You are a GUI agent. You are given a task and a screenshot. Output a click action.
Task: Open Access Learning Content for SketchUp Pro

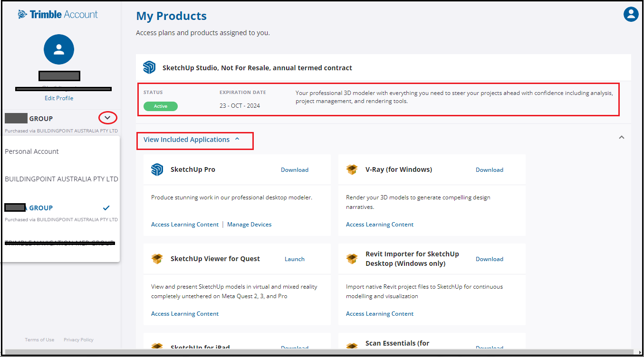(185, 224)
